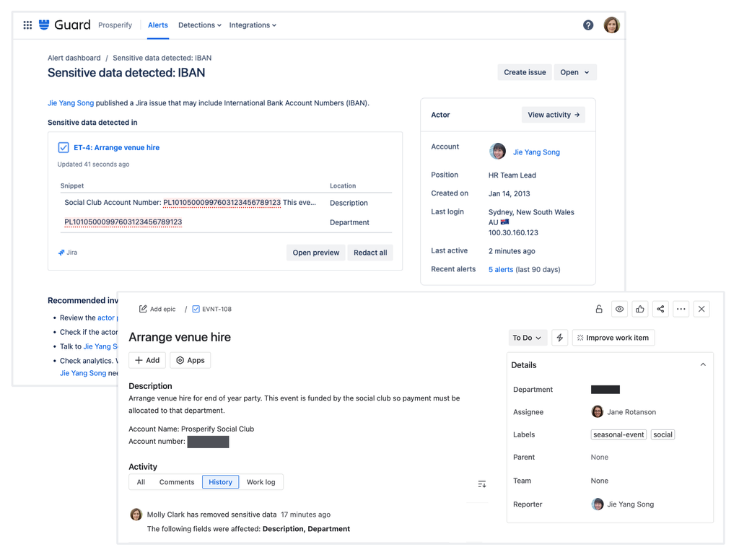This screenshot has height=560, width=739.
Task: Click the actor link in recommendations
Action: (106, 318)
